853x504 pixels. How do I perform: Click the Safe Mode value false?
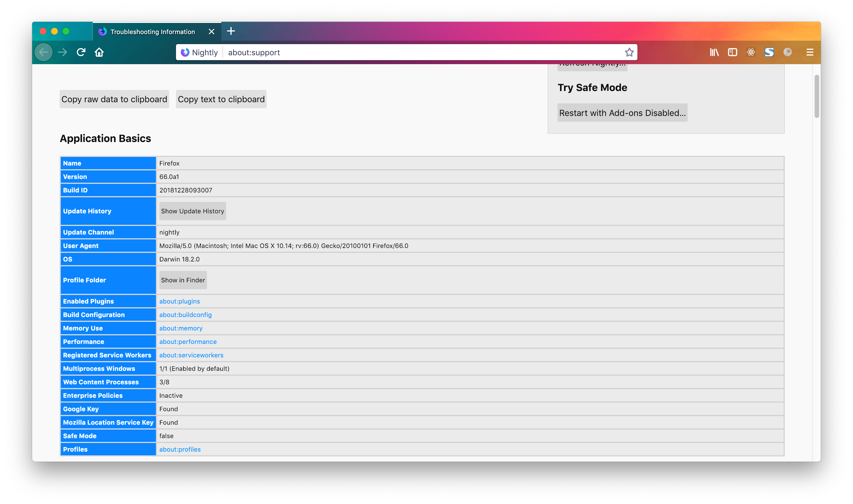point(166,436)
